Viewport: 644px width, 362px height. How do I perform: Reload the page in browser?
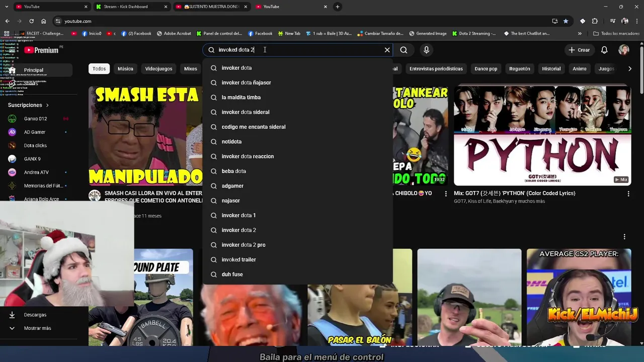pyautogui.click(x=31, y=21)
